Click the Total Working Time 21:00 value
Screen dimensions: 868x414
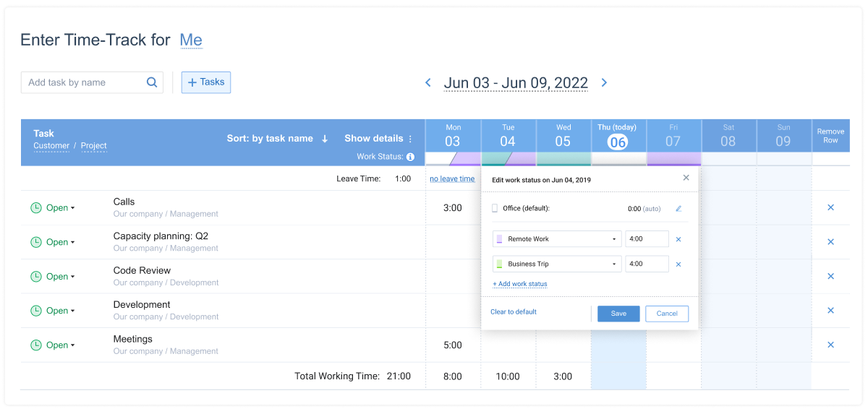click(399, 376)
